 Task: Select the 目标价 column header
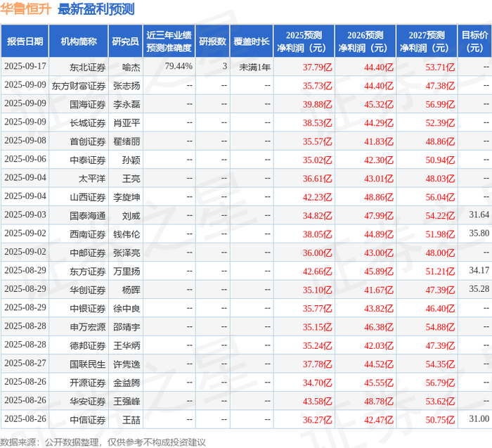[474, 41]
